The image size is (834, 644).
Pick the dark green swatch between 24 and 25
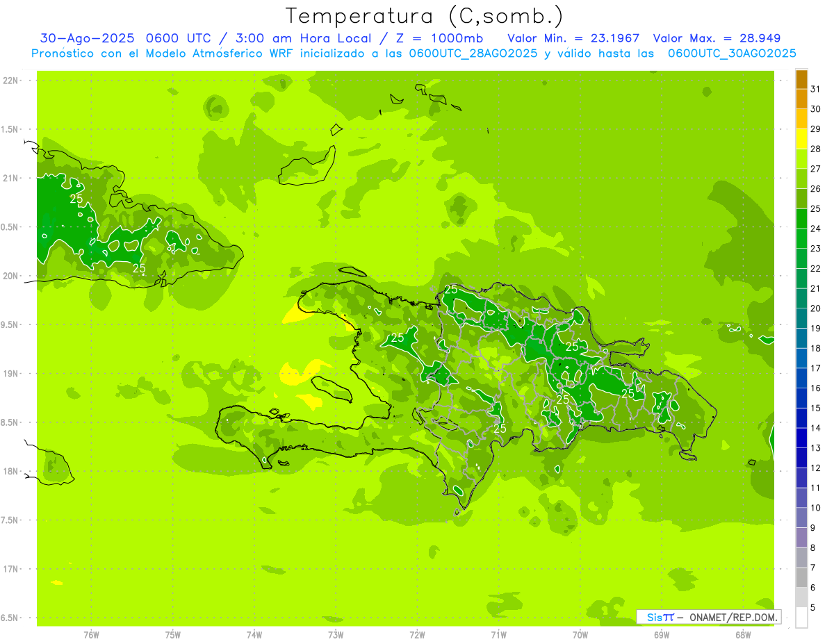click(x=801, y=219)
